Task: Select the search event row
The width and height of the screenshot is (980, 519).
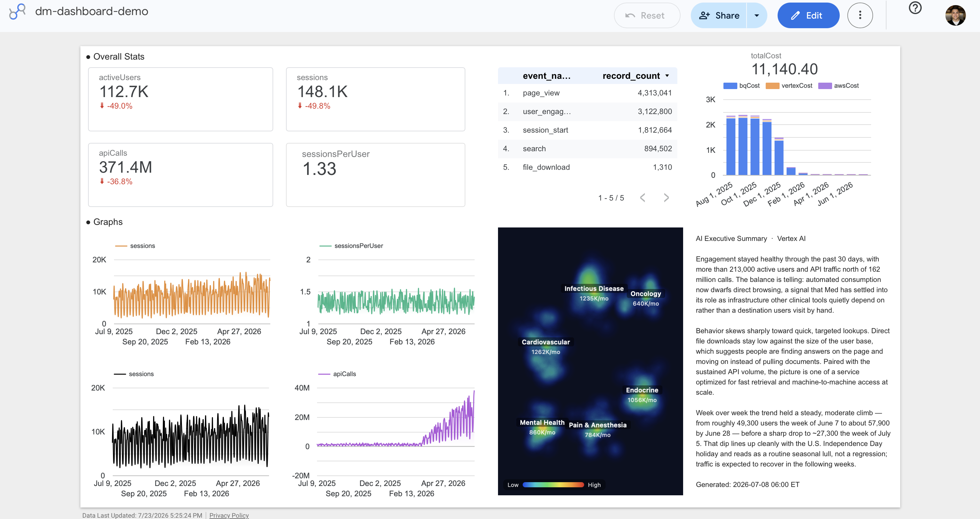Action: point(587,149)
